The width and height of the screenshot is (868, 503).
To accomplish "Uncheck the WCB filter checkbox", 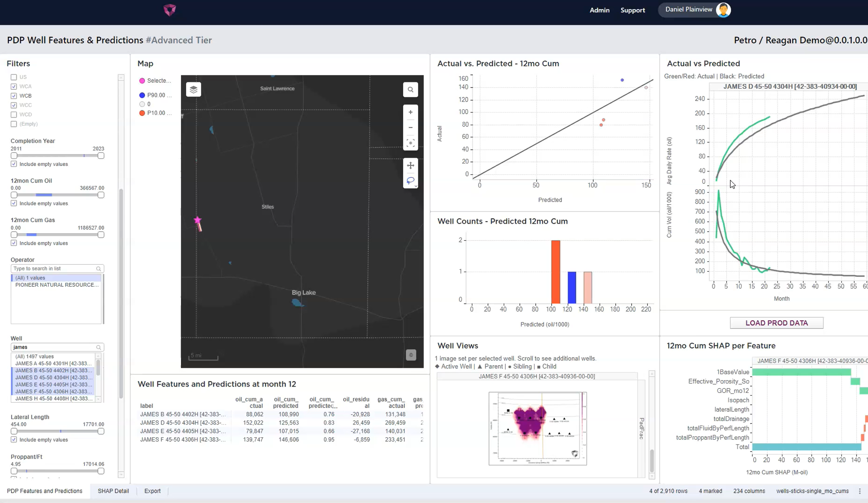I will pos(14,96).
